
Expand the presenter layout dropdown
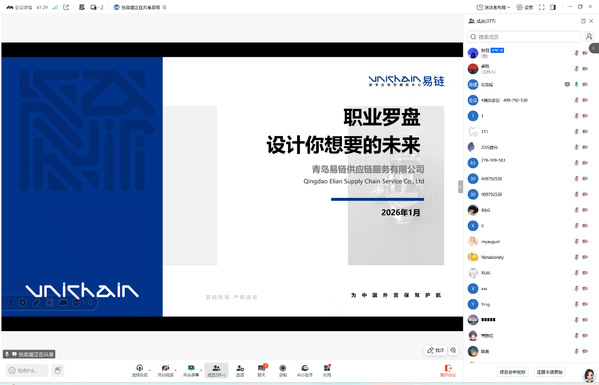point(493,7)
